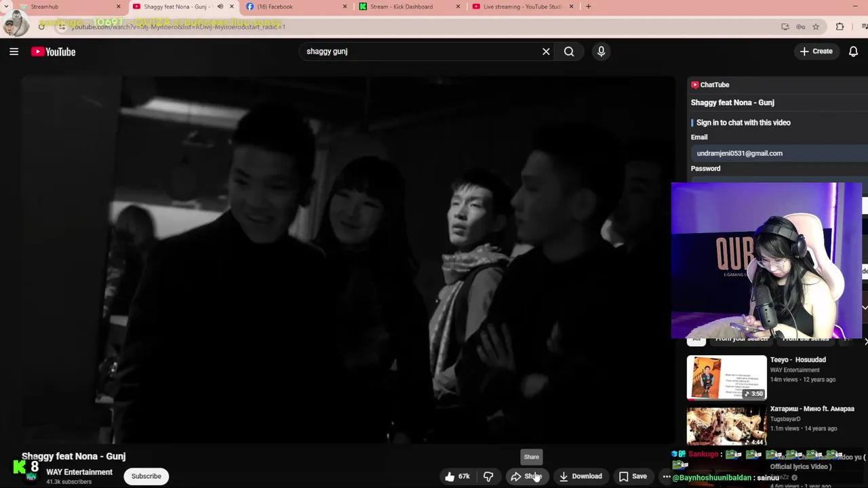
Task: Dislike the video with the thumbs-down icon
Action: click(x=488, y=476)
